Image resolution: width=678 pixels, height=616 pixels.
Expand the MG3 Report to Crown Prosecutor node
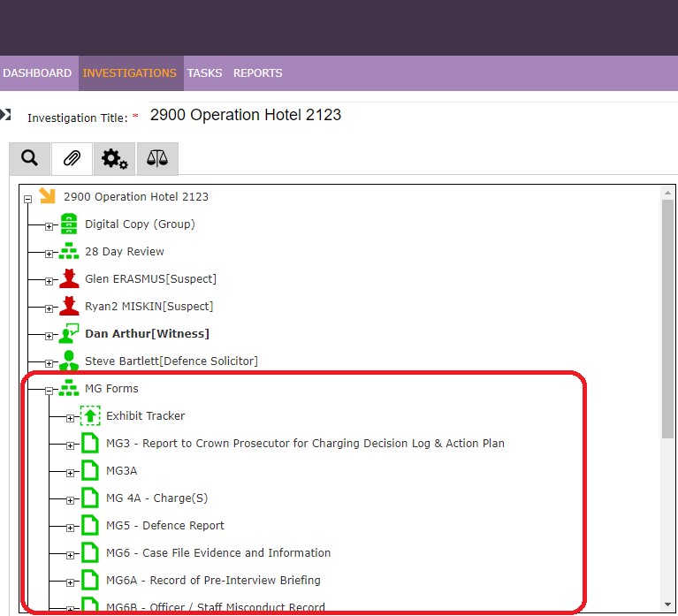tap(70, 445)
